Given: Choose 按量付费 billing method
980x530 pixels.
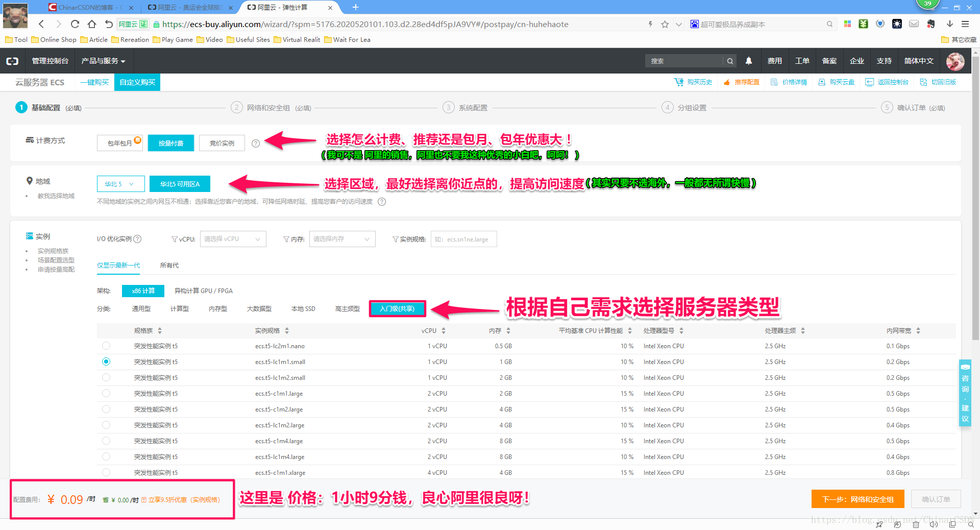Looking at the screenshot, I should tap(171, 143).
